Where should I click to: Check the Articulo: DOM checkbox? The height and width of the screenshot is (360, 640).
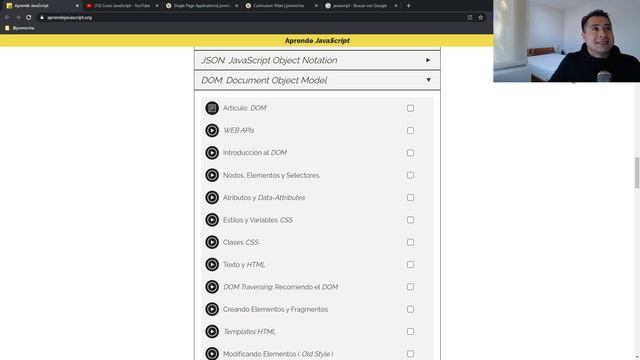pos(410,108)
